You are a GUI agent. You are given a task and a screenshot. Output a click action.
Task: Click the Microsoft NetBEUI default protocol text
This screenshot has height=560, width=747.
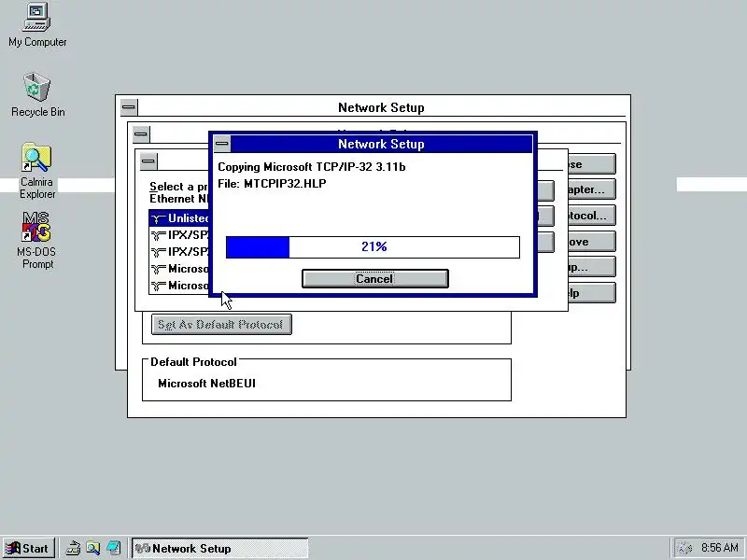coord(206,384)
